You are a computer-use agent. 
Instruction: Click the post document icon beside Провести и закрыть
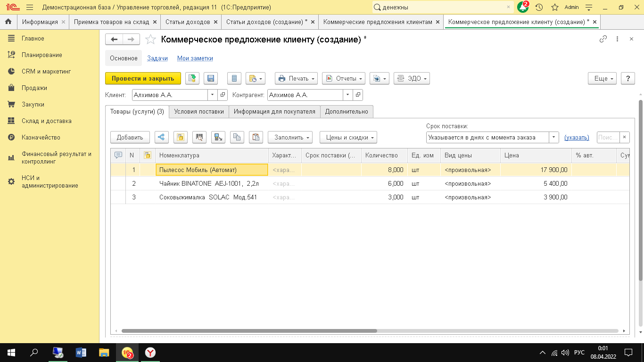[192, 78]
